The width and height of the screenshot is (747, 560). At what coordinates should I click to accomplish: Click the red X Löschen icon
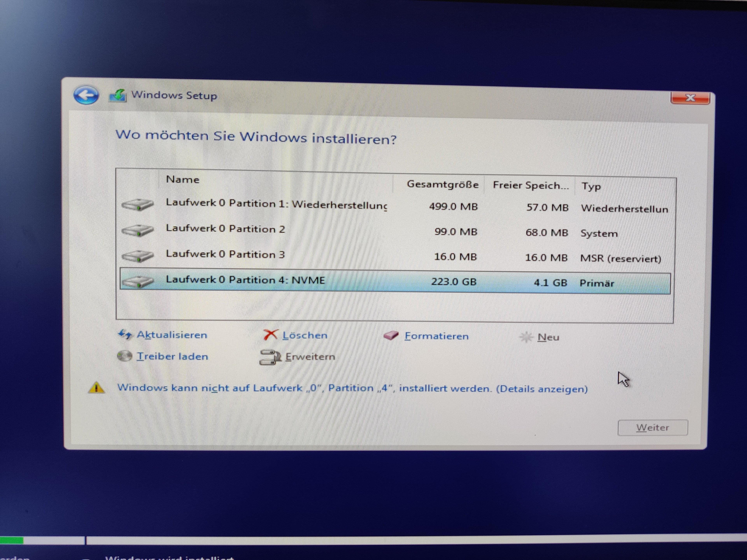point(271,335)
